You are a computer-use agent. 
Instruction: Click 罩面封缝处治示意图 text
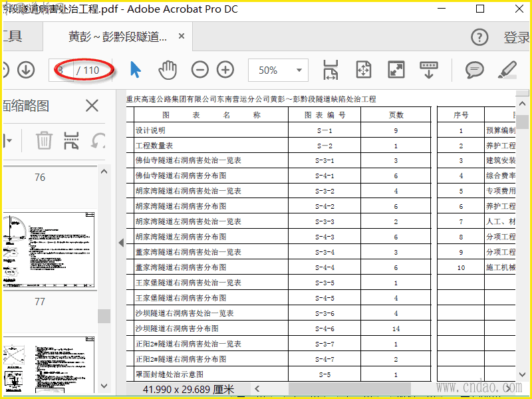pos(170,374)
